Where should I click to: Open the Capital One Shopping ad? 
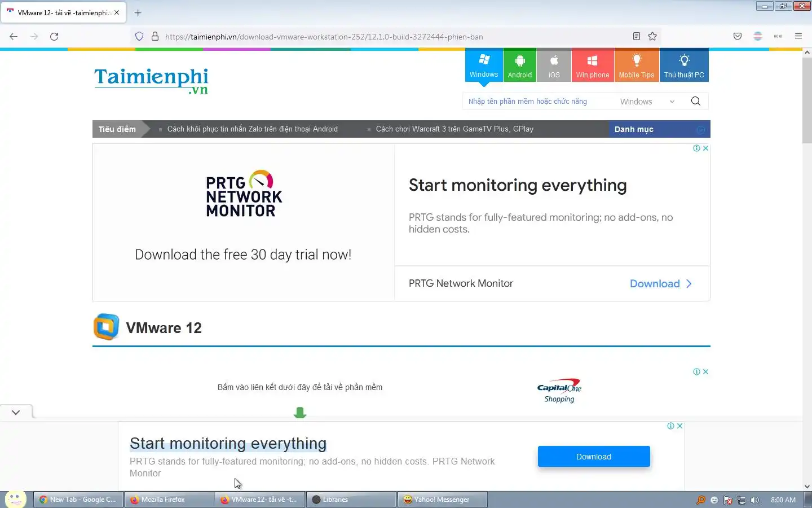[x=559, y=391]
